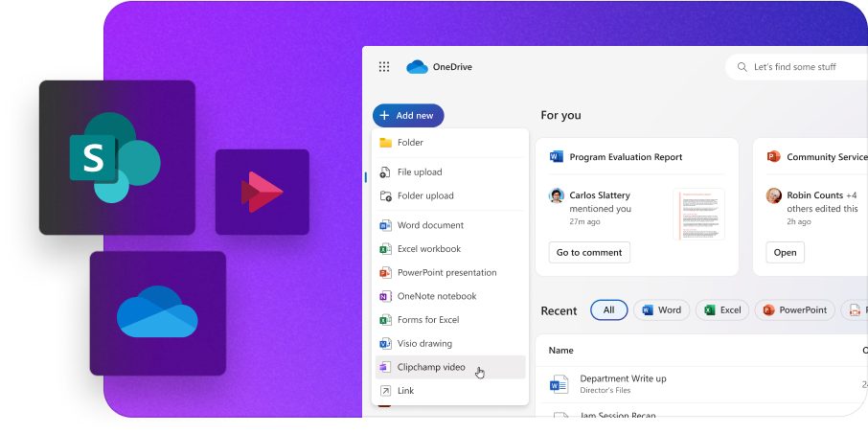Screen dimensions: 868x434
Task: Click the Forms for Excel icon
Action: click(386, 320)
